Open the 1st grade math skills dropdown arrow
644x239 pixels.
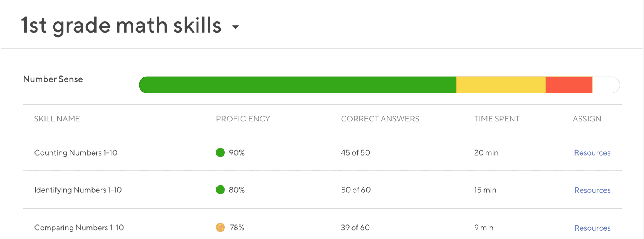click(236, 27)
